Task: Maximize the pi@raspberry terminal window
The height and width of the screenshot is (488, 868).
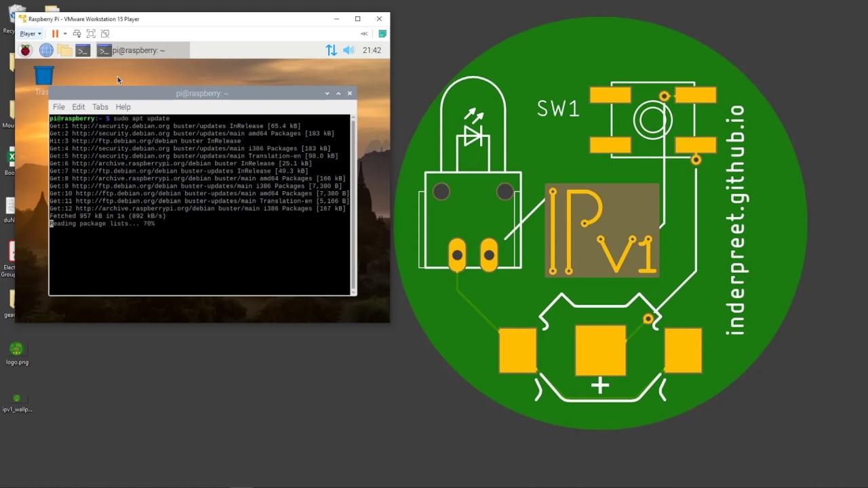Action: tap(338, 94)
